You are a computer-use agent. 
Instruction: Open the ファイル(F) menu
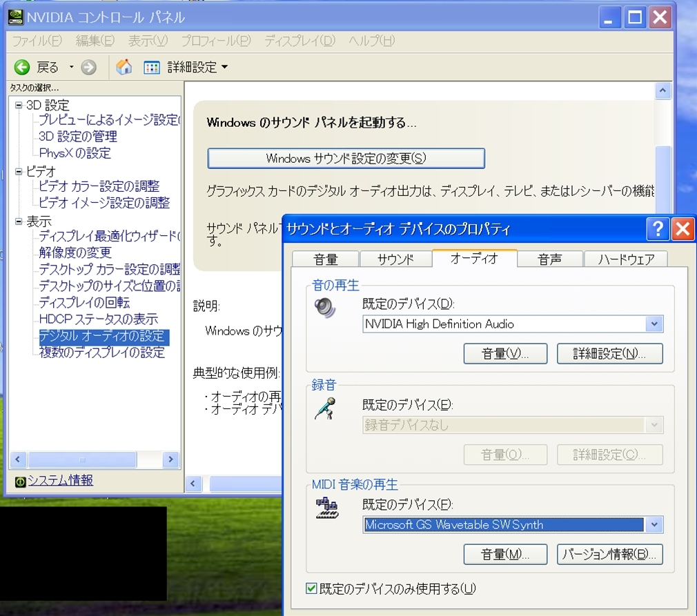[x=37, y=41]
